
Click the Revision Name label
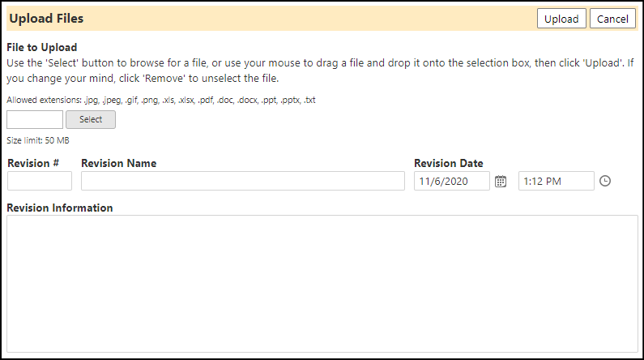coord(119,163)
